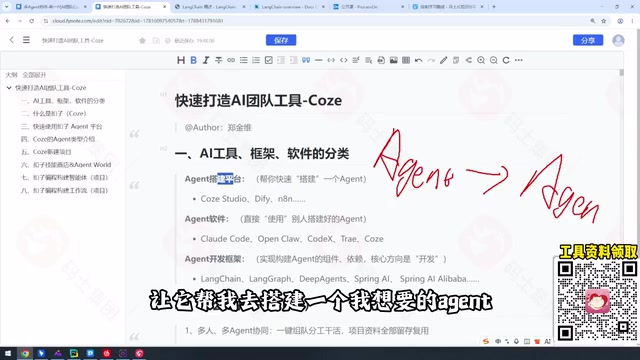This screenshot has height=360, width=640.
Task: Click the 大纲 label in the sidebar
Action: tap(11, 75)
